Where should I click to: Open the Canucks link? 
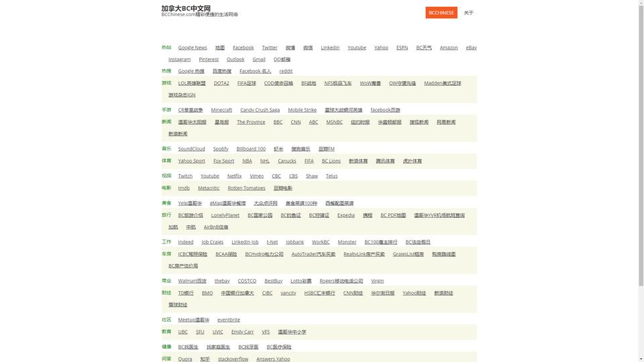point(286,161)
